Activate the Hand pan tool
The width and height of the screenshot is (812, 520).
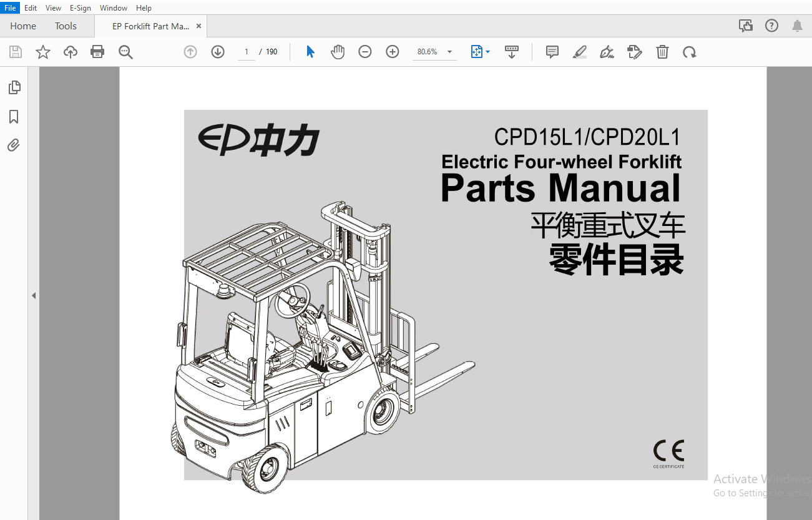click(x=338, y=52)
